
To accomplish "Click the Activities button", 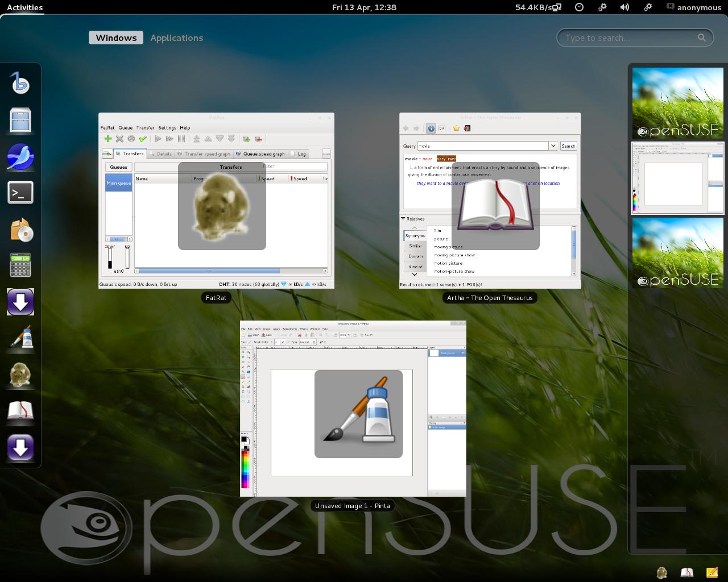I will pos(24,7).
